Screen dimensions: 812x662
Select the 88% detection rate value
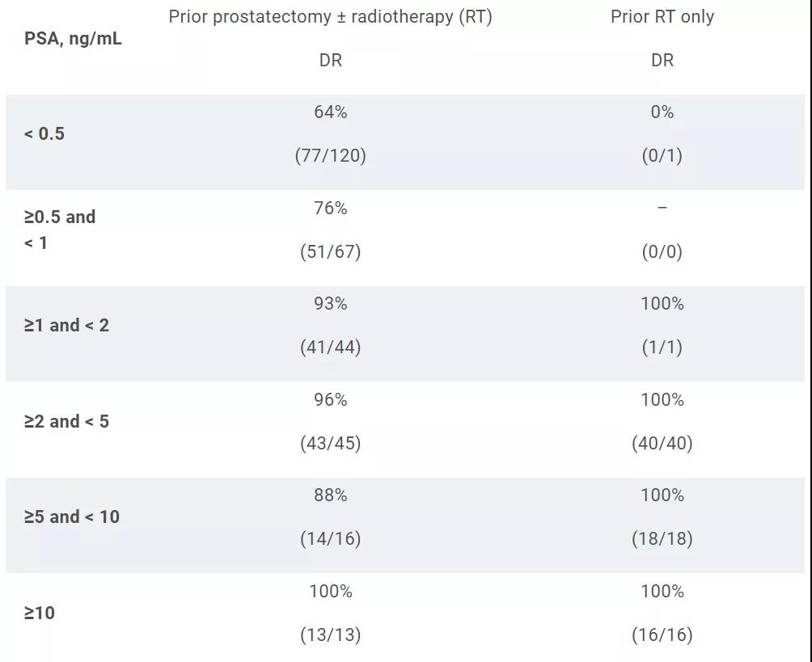tap(330, 495)
